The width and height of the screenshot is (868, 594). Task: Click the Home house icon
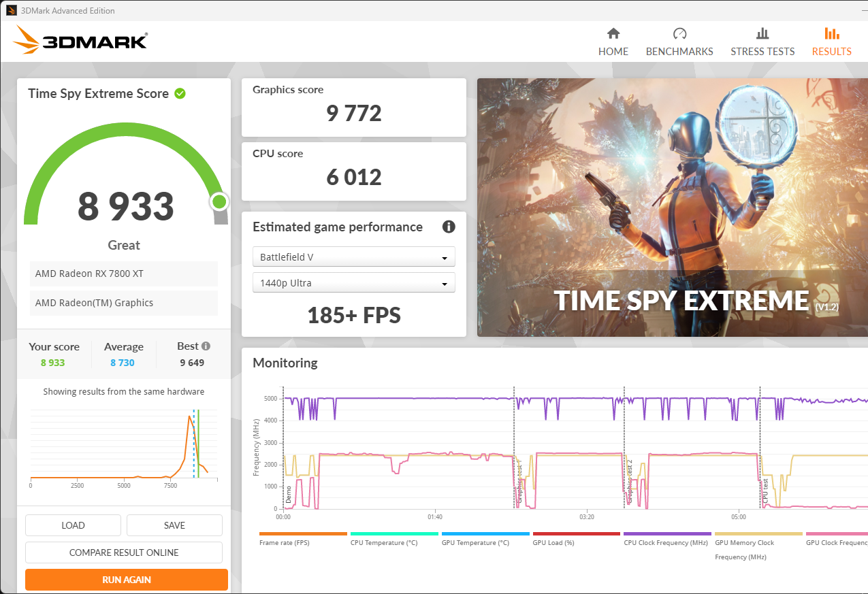point(613,33)
